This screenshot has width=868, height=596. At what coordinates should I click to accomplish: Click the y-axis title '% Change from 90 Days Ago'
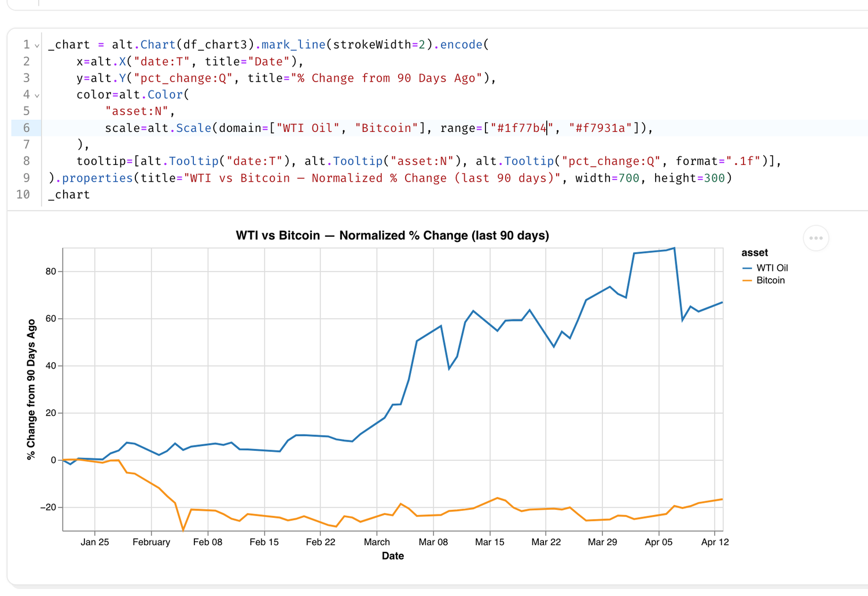31,389
